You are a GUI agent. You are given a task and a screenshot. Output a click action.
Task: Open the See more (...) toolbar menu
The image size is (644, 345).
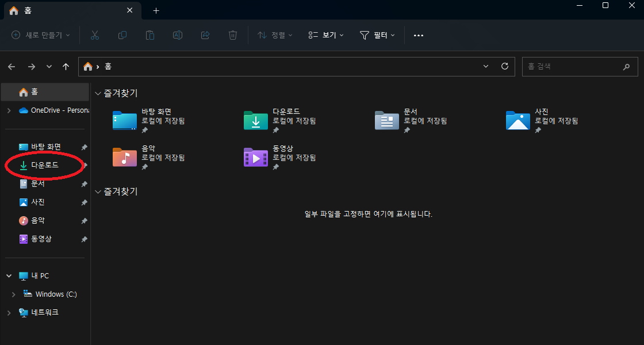(x=418, y=35)
